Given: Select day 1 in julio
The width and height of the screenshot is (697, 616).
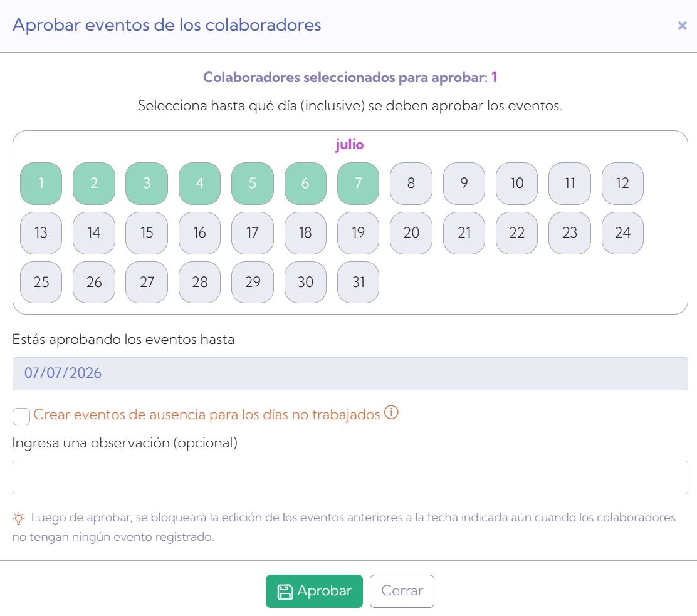Looking at the screenshot, I should coord(41,184).
